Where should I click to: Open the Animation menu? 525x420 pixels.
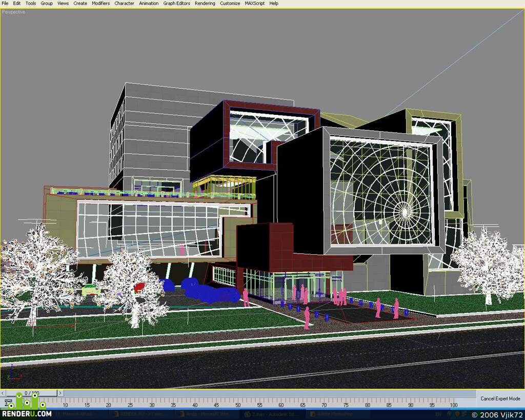point(149,4)
